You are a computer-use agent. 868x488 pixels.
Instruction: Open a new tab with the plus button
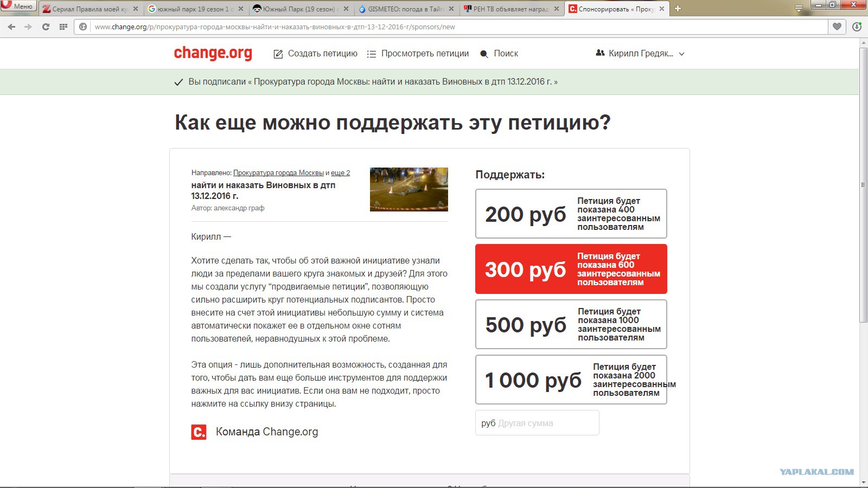(678, 9)
